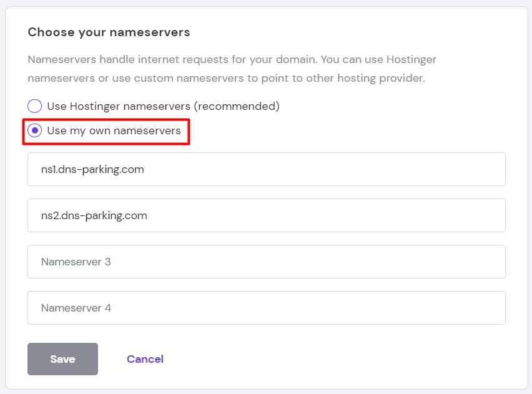The width and height of the screenshot is (532, 394).
Task: Save the custom nameserver settings
Action: pyautogui.click(x=62, y=359)
